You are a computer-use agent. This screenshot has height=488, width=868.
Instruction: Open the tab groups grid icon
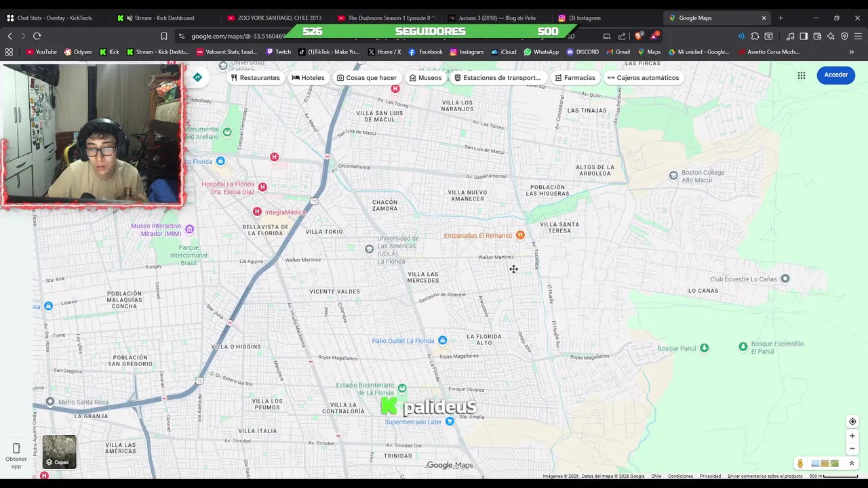(x=9, y=52)
